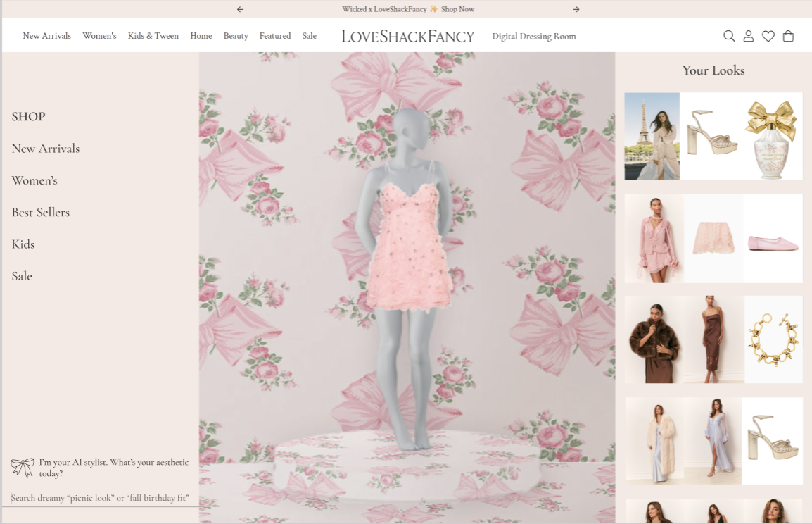The width and height of the screenshot is (812, 524).
Task: Open the search magnifier icon
Action: tap(729, 36)
